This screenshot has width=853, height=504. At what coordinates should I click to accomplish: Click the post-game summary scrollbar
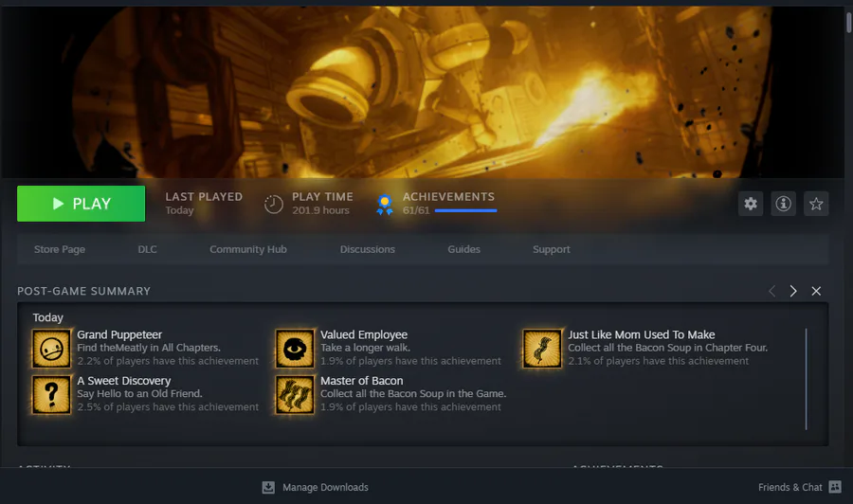click(x=806, y=379)
